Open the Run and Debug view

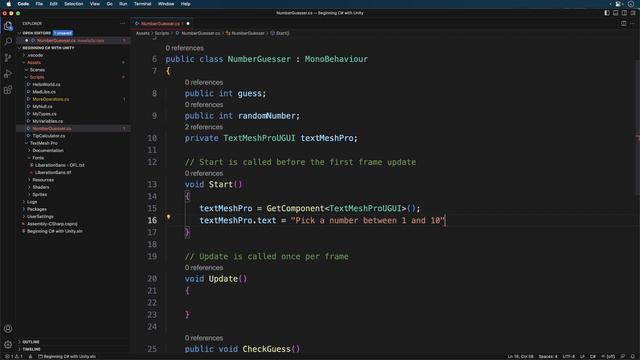pyautogui.click(x=8, y=74)
